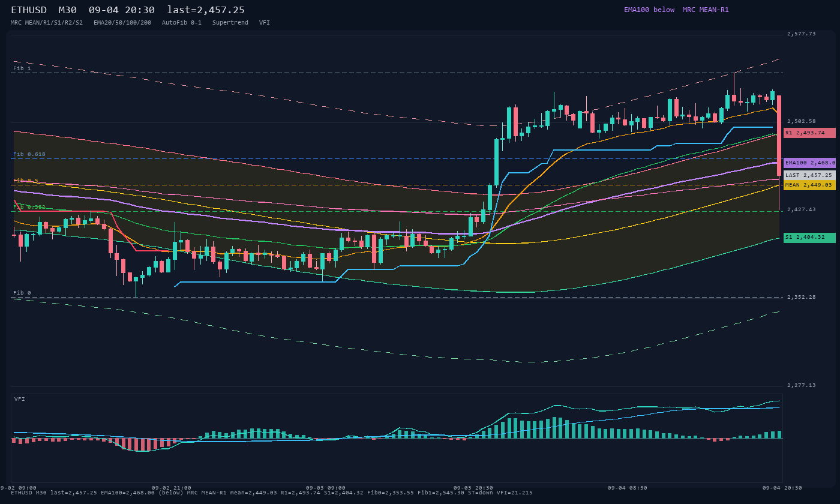Click the MEAN 2,449.03 price tag
840x504 pixels.
(x=809, y=185)
